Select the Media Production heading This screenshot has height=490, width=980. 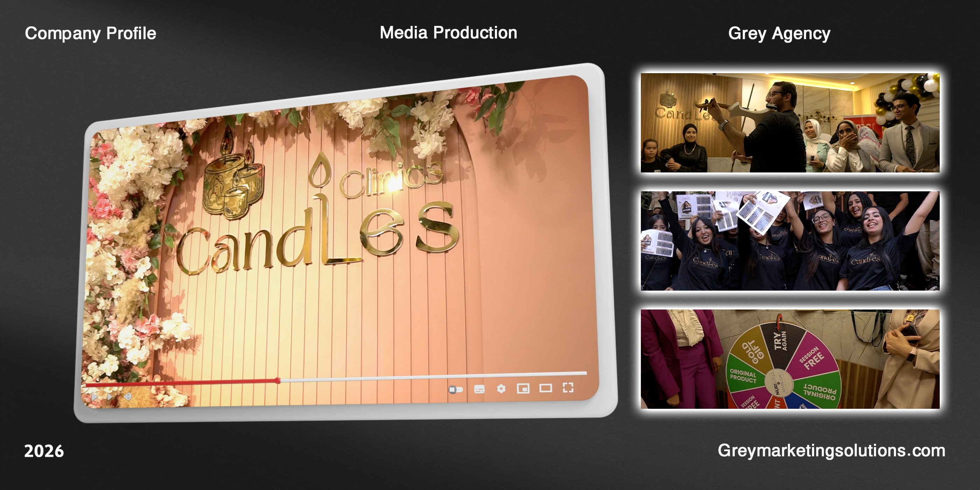(x=448, y=33)
